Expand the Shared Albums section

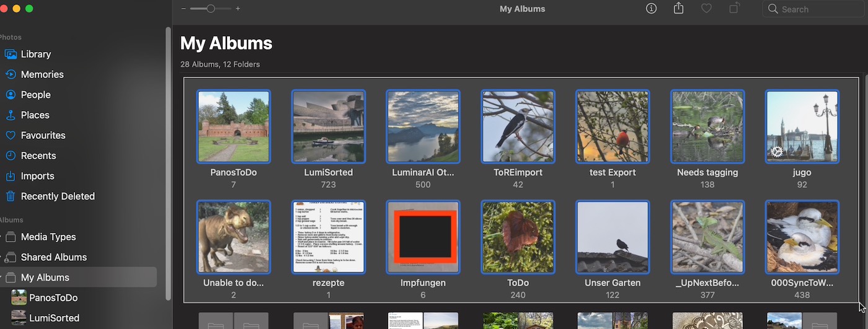(1, 257)
